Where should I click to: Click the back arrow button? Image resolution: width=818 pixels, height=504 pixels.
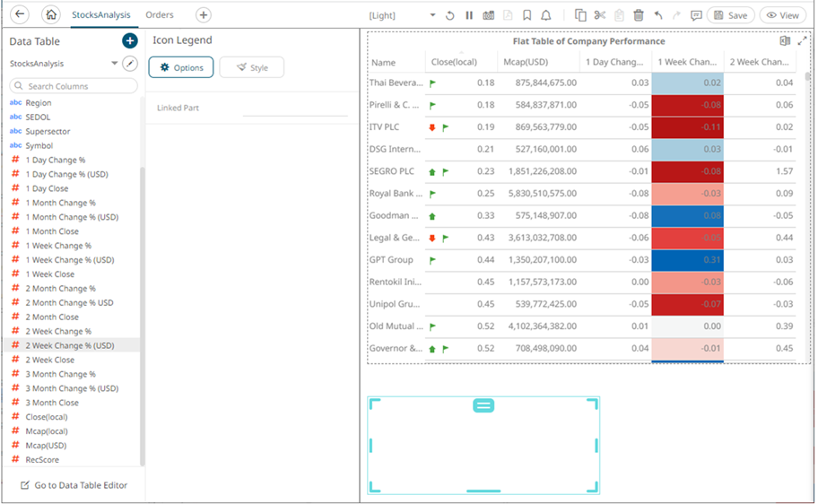(20, 15)
